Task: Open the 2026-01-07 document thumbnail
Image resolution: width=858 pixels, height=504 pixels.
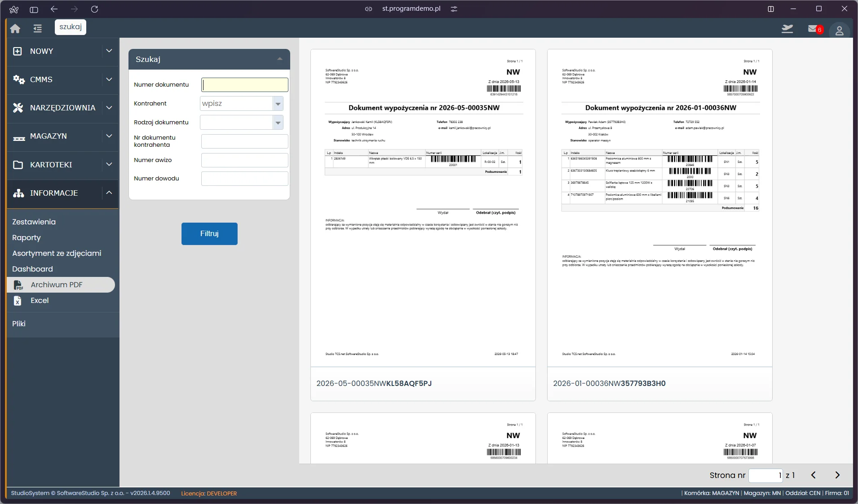Action: pos(660,438)
